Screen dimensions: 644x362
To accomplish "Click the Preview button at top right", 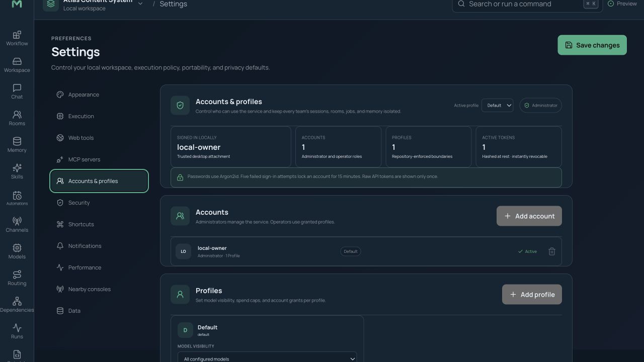I will (622, 4).
